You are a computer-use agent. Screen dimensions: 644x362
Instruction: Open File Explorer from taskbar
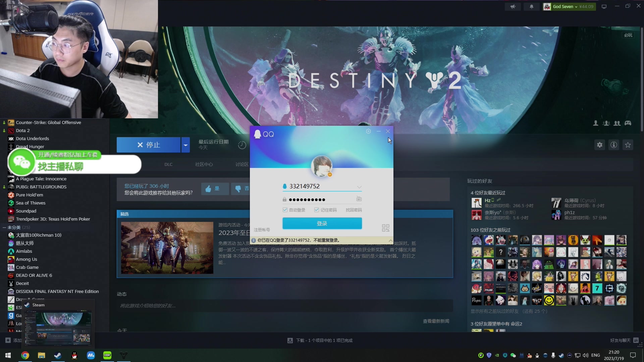click(x=41, y=355)
